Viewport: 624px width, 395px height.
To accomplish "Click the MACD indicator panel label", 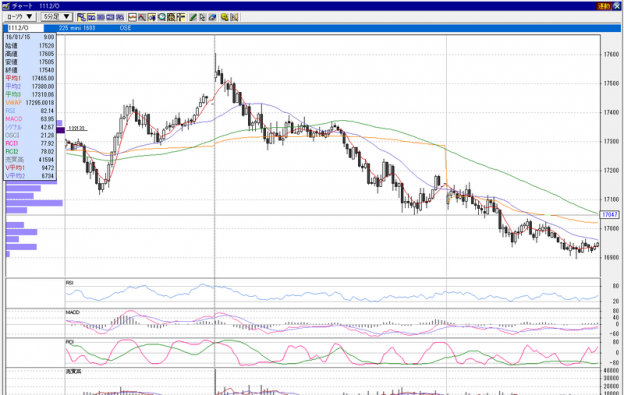I will click(x=73, y=312).
